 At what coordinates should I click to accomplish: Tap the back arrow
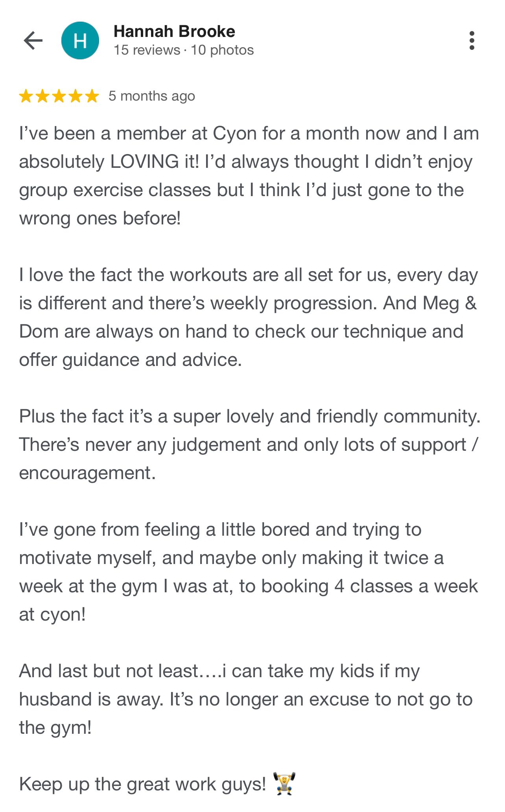pos(33,40)
